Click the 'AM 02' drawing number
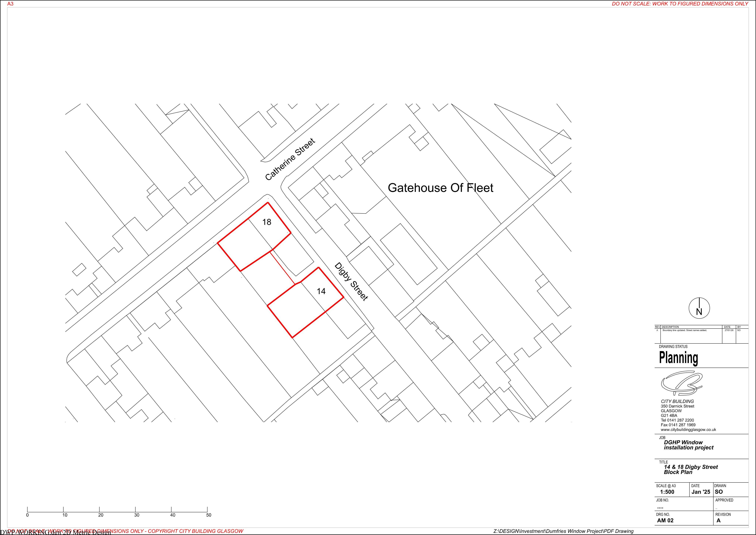Screen dimensions: 756x535 tap(665, 521)
